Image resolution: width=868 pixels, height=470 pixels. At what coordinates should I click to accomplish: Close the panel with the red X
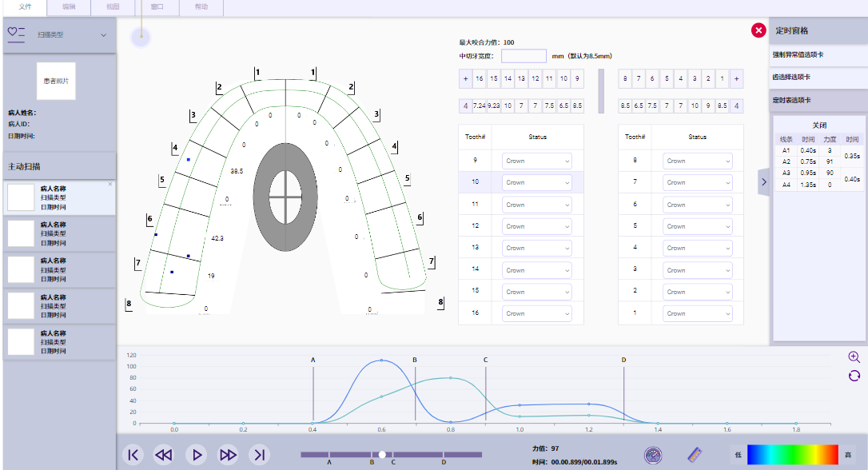[758, 30]
